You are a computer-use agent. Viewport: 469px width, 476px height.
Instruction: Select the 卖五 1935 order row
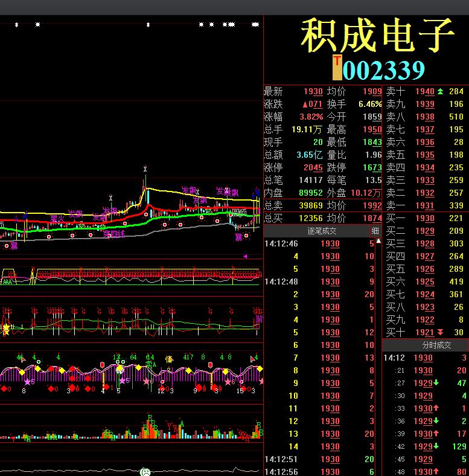click(425, 155)
